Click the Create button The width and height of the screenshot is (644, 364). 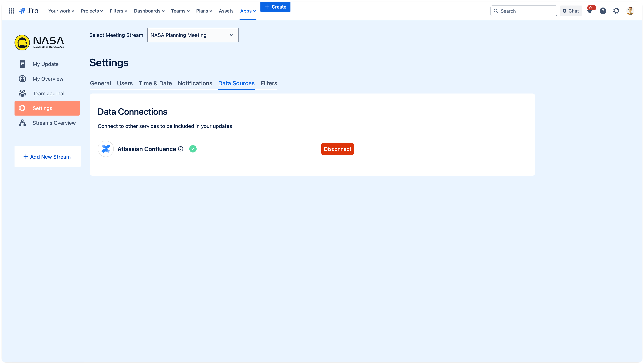tap(275, 7)
